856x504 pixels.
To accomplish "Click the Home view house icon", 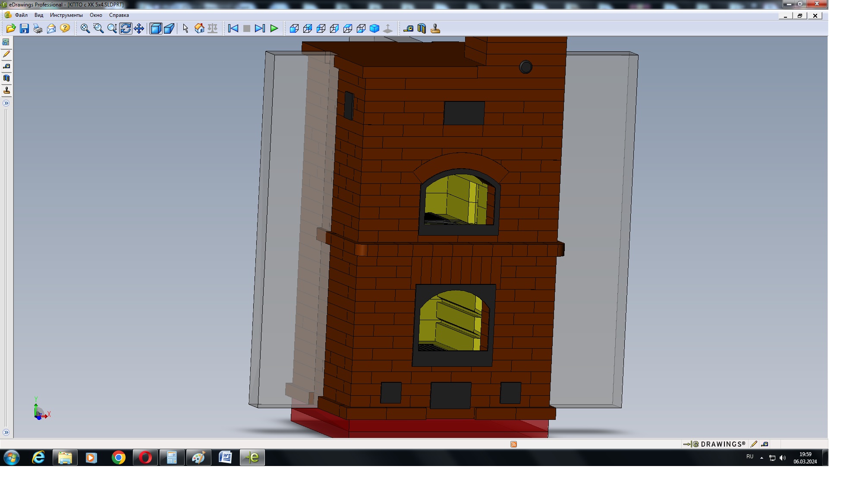I will (199, 28).
